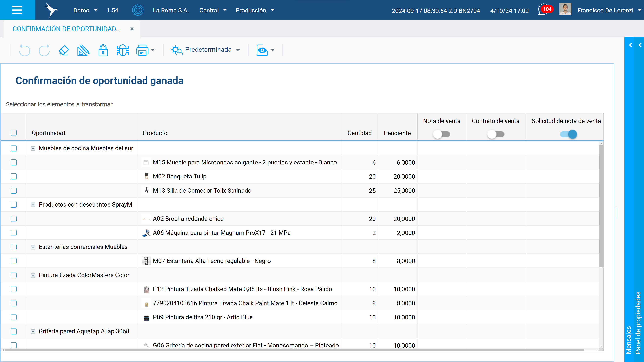Open the eye view options dropdown
This screenshot has width=644, height=362.
click(265, 50)
